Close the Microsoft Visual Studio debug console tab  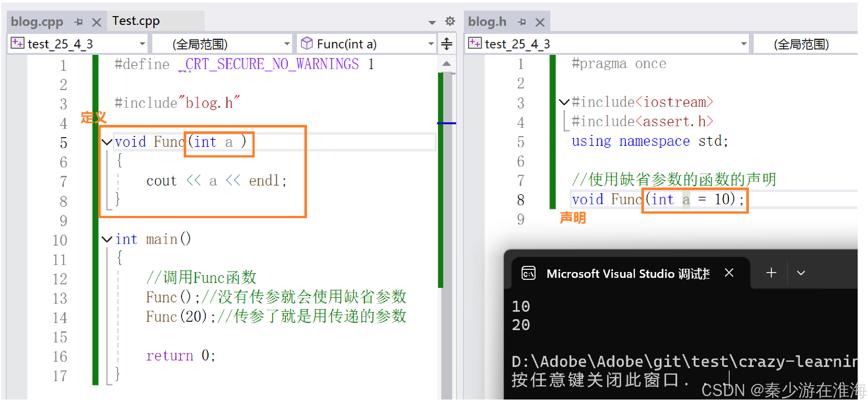[x=729, y=273]
